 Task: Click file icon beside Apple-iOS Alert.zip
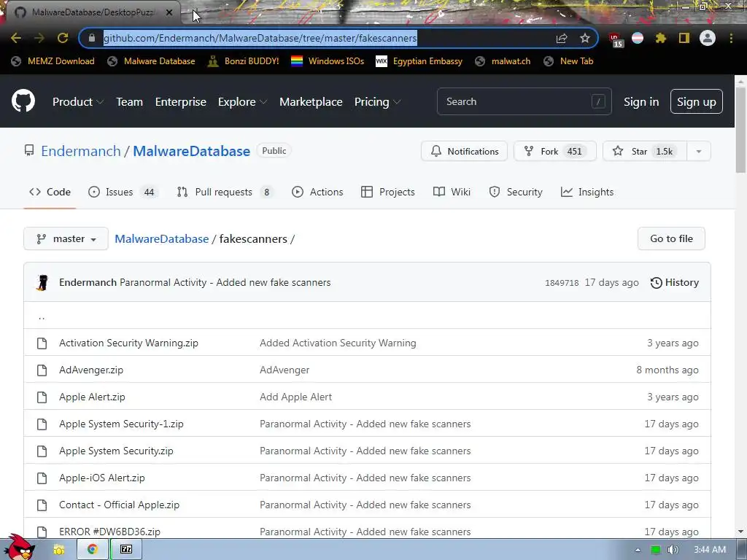[x=42, y=478]
